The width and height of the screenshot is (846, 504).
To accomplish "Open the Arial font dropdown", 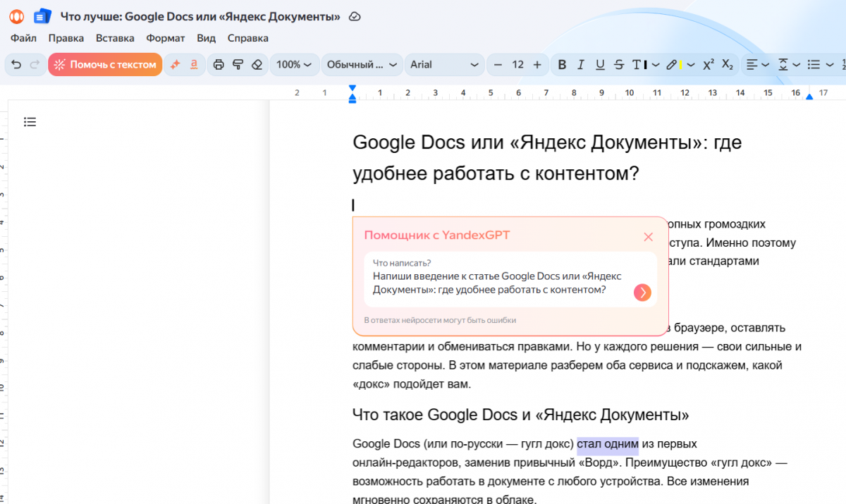I will click(444, 64).
